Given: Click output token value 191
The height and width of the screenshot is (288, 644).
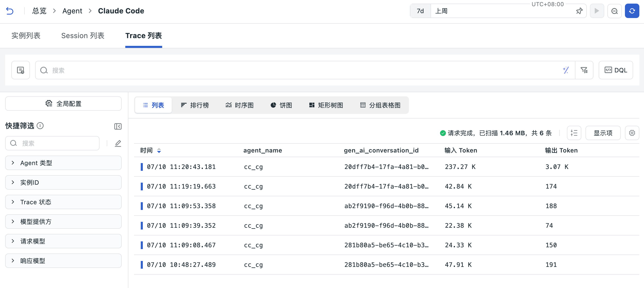Looking at the screenshot, I should [x=551, y=265].
